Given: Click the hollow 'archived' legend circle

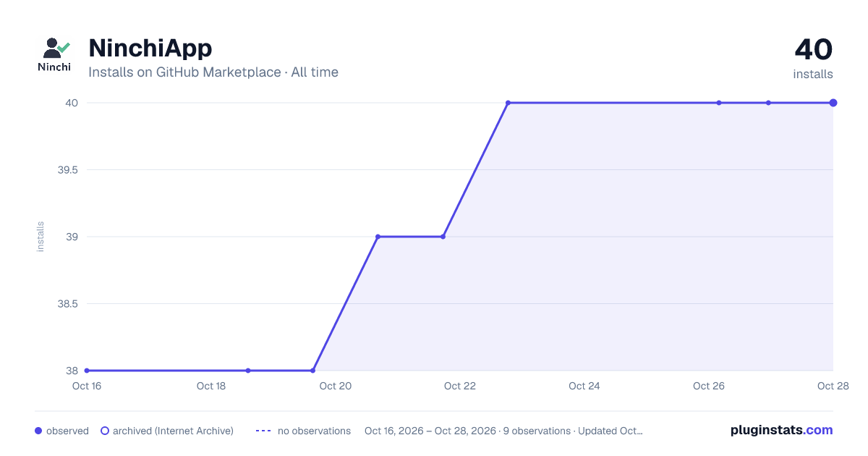Looking at the screenshot, I should pyautogui.click(x=105, y=431).
